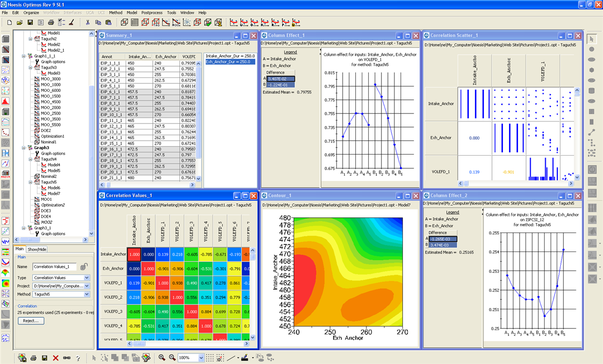Toggle the padlock next to Name field
Image resolution: width=603 pixels, height=364 pixels.
(x=85, y=267)
